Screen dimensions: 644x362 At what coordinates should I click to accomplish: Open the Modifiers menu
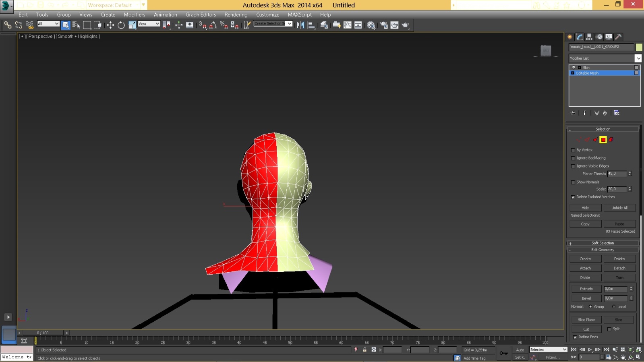point(135,14)
